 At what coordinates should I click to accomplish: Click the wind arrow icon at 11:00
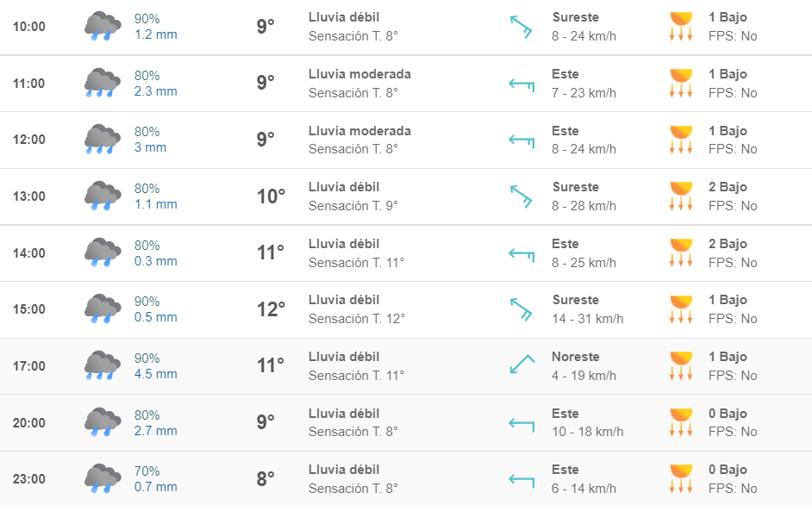tap(522, 84)
